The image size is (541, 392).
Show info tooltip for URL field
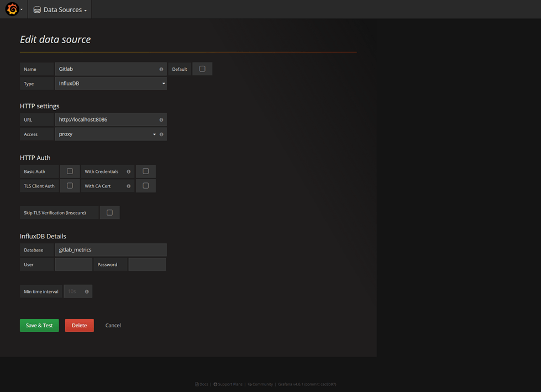pos(161,120)
